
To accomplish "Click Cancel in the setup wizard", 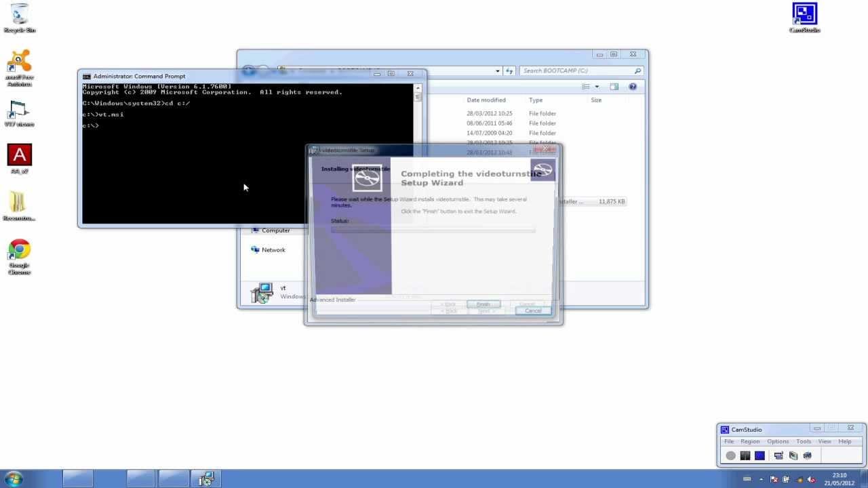I will tap(533, 310).
